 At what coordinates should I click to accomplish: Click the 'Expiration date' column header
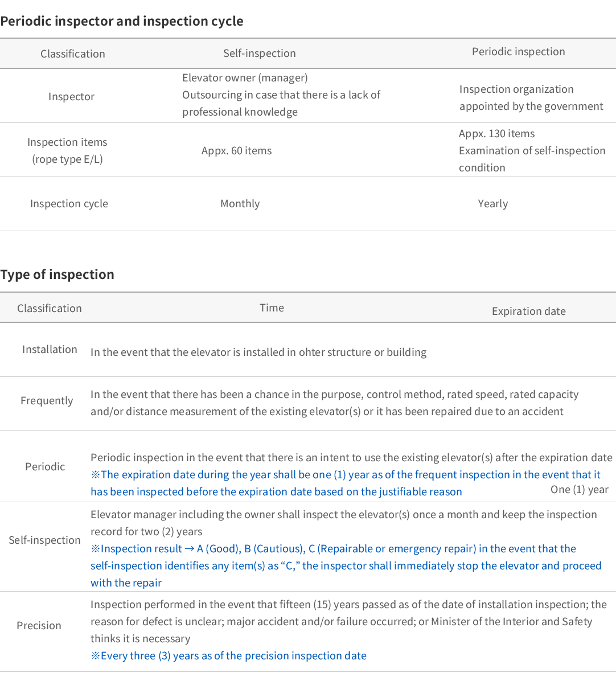529,311
